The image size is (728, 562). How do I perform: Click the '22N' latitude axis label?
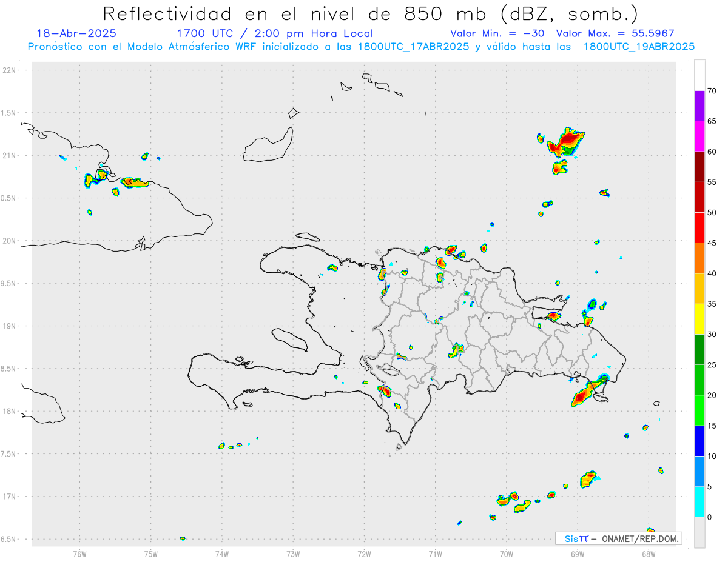point(10,70)
